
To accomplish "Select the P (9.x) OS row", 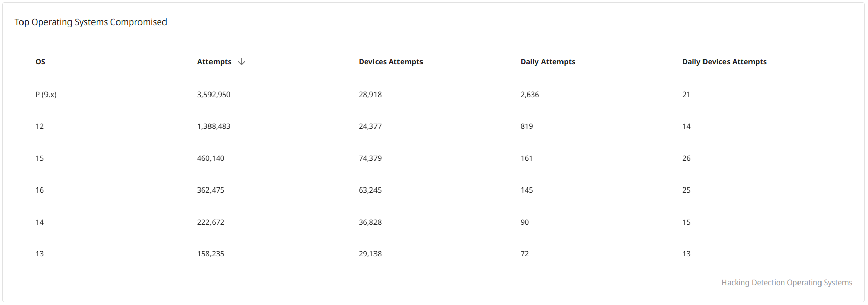I will 46,95.
